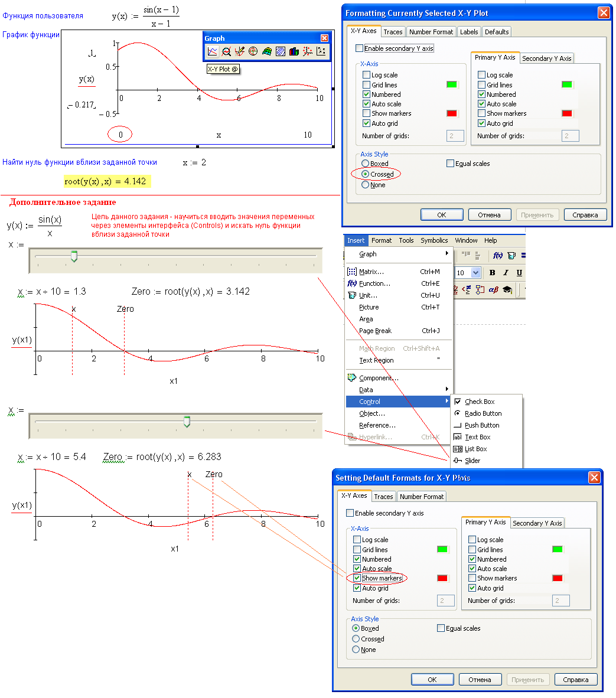Screen dimensions: 616x698
Task: Open Defaults tab in Formatting dialog
Action: 497,32
